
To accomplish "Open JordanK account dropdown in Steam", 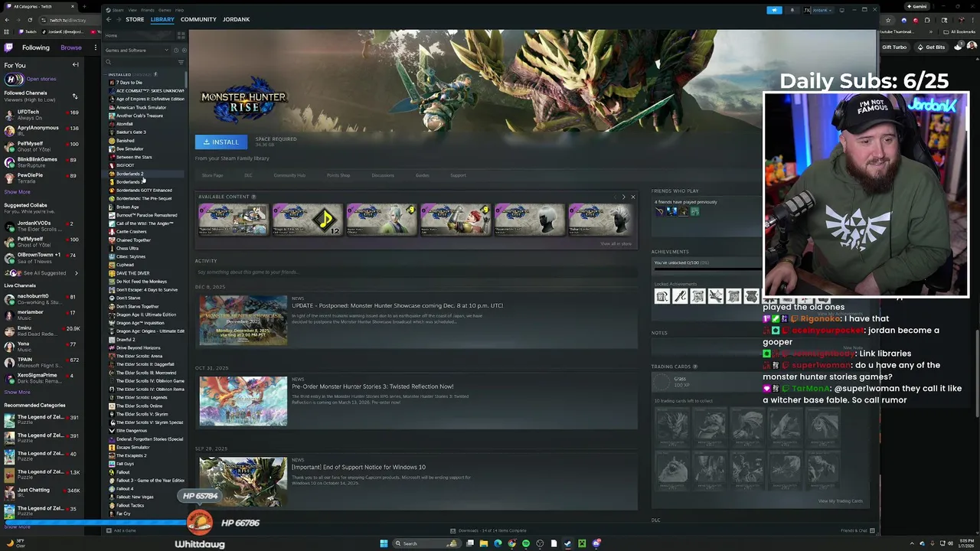I will tap(822, 10).
